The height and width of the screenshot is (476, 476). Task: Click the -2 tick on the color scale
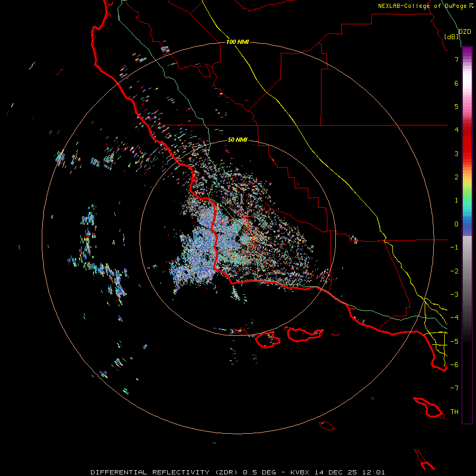click(454, 271)
